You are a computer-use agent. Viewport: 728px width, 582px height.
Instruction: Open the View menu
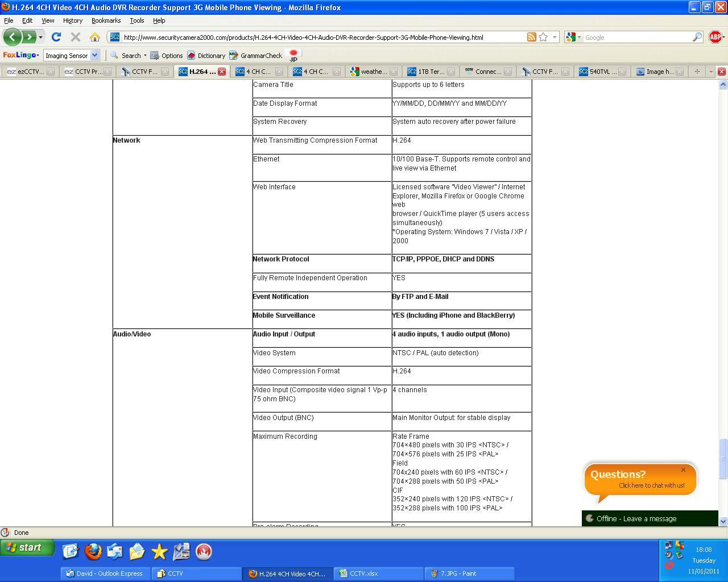pos(48,20)
